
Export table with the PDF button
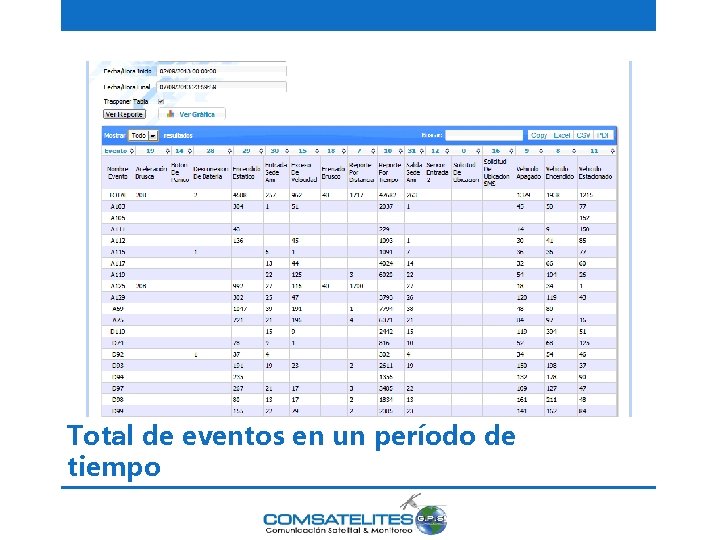click(603, 135)
